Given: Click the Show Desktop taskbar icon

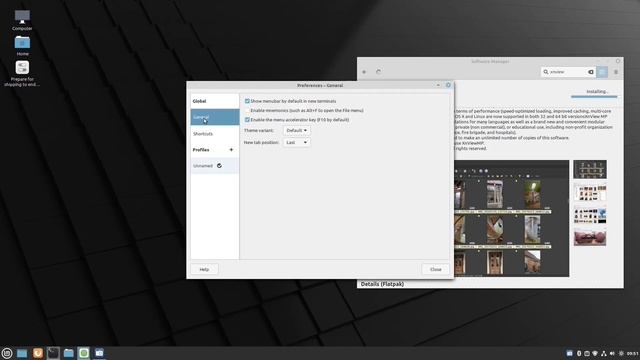Looking at the screenshot, I should [x=22, y=353].
